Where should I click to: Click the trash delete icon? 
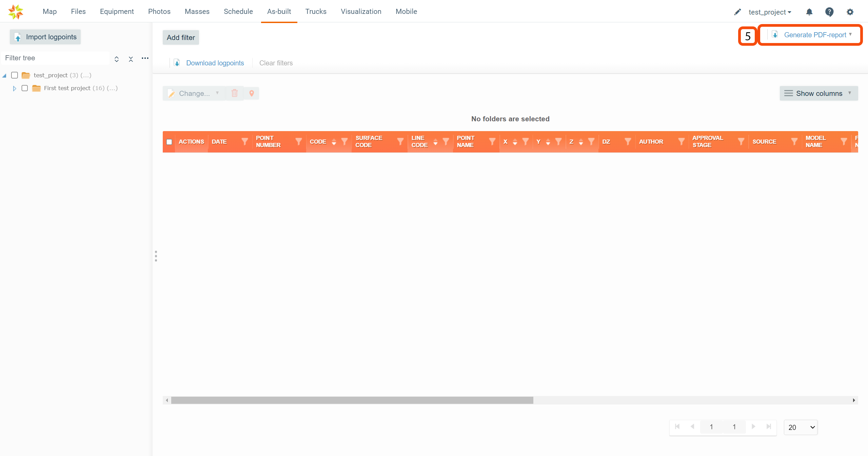click(235, 94)
